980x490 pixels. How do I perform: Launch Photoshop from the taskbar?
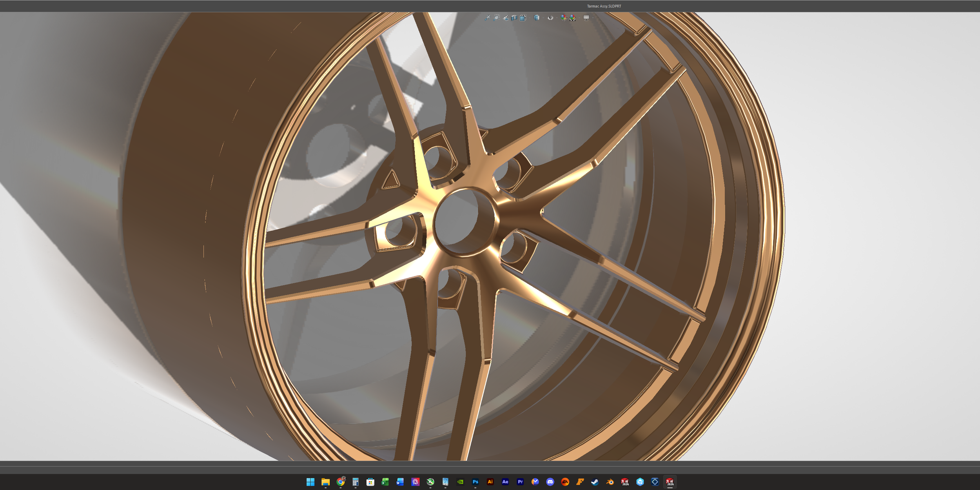[x=475, y=482]
